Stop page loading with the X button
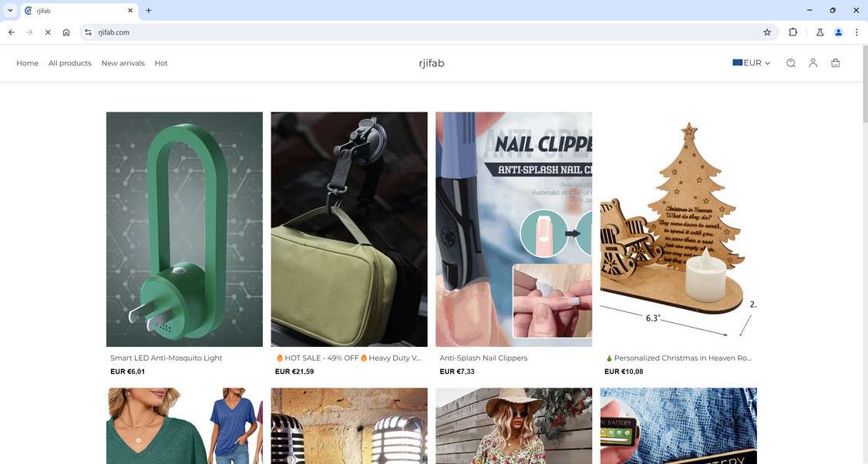 point(48,32)
